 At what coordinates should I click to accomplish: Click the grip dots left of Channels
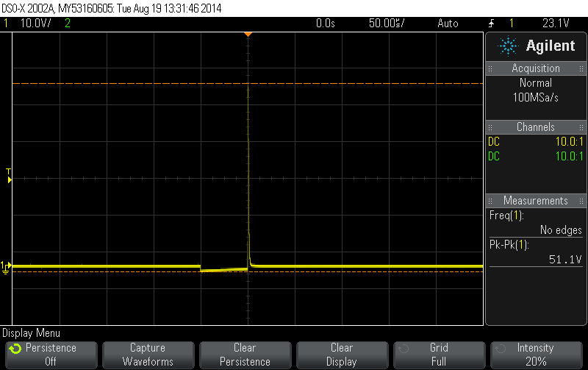click(490, 127)
